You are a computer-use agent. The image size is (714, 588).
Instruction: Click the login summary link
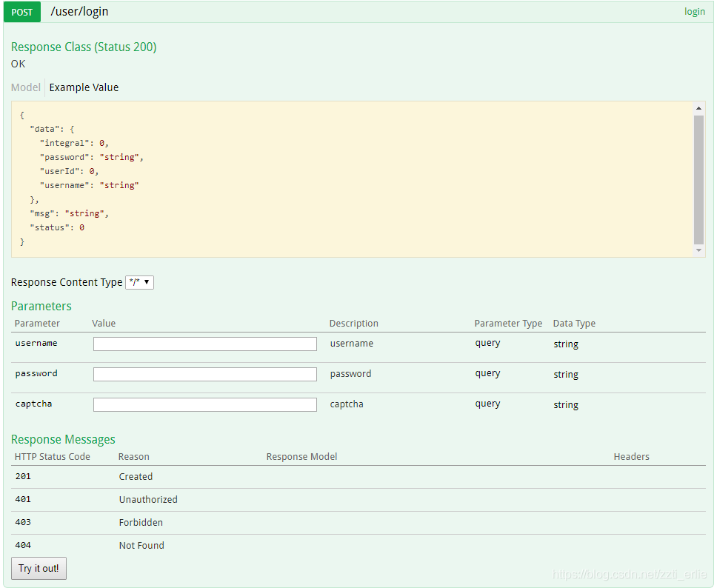click(694, 12)
